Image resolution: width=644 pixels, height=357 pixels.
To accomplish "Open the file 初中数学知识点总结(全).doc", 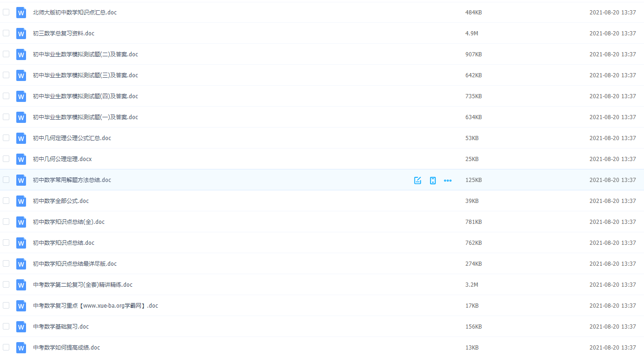I will coord(68,222).
